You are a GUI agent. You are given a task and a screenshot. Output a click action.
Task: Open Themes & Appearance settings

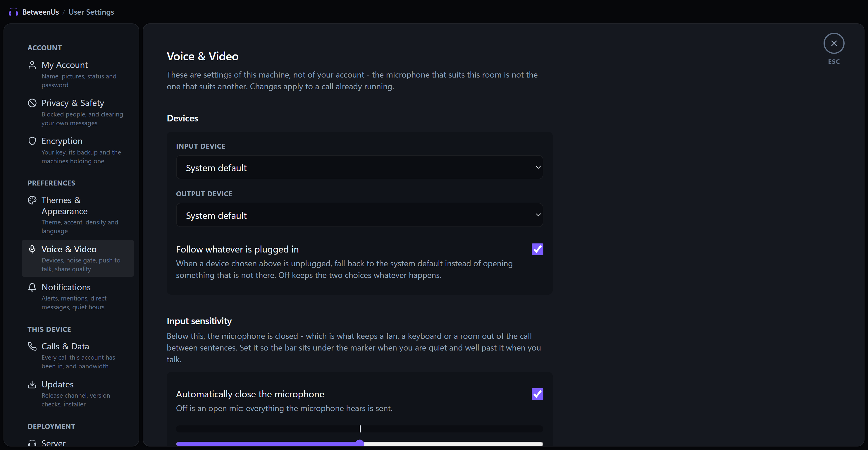point(78,215)
